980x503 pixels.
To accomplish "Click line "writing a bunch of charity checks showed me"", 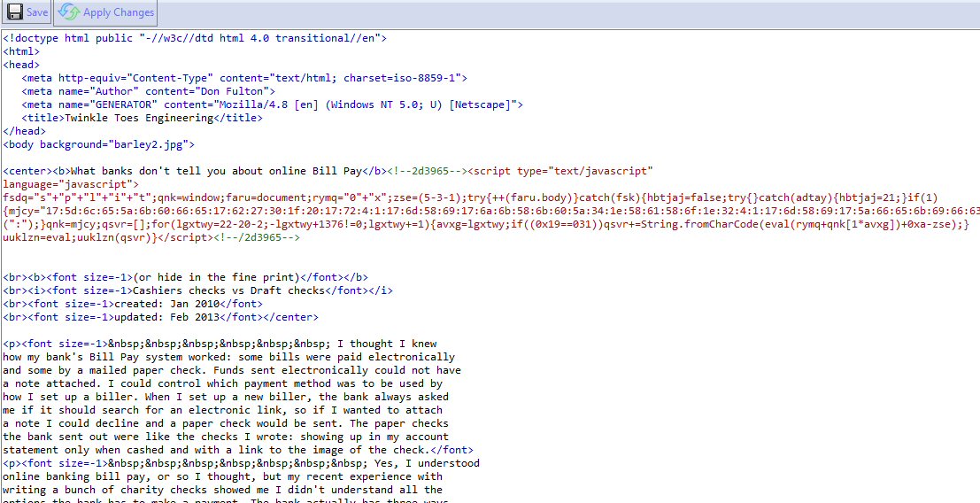I will click(x=222, y=490).
